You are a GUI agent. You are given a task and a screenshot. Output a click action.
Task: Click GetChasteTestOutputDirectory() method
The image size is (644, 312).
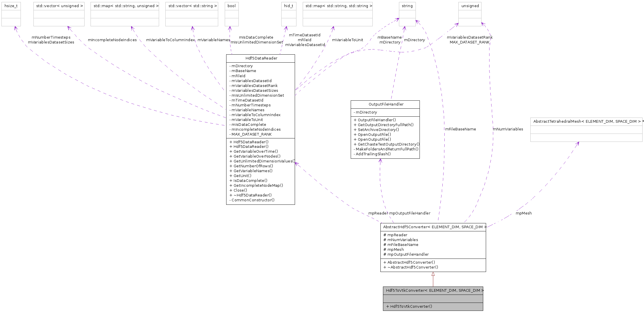387,144
